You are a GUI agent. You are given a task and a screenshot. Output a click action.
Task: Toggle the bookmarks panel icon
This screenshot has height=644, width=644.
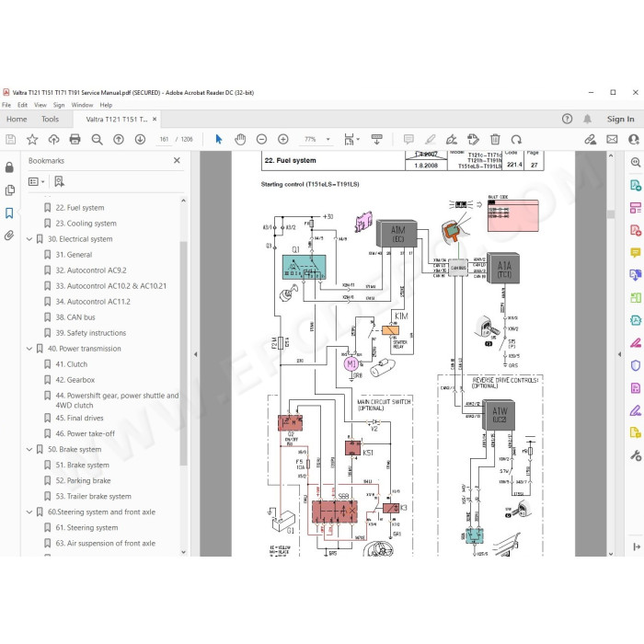9,213
